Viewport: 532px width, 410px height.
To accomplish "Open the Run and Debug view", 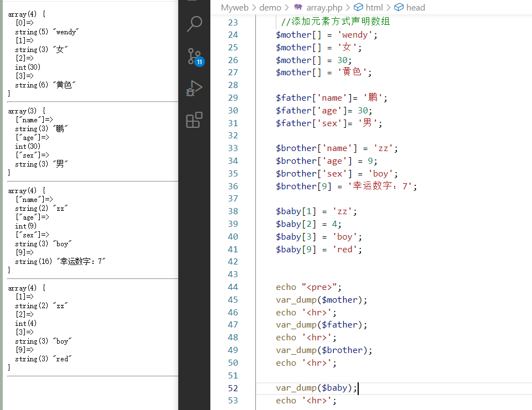I will pyautogui.click(x=194, y=89).
